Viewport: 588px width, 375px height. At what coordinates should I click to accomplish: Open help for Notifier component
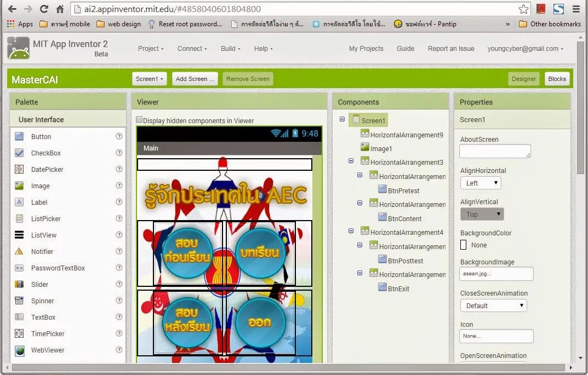[x=119, y=251]
